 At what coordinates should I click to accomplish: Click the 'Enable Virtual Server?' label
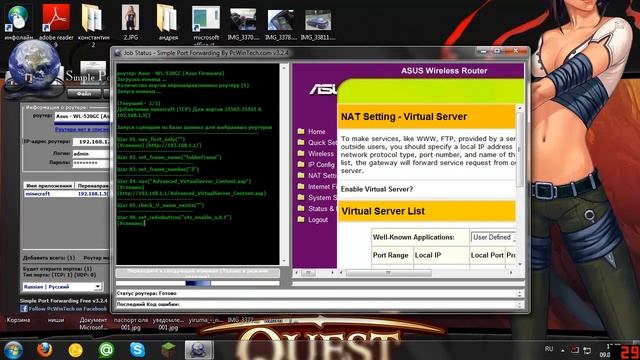click(x=377, y=189)
